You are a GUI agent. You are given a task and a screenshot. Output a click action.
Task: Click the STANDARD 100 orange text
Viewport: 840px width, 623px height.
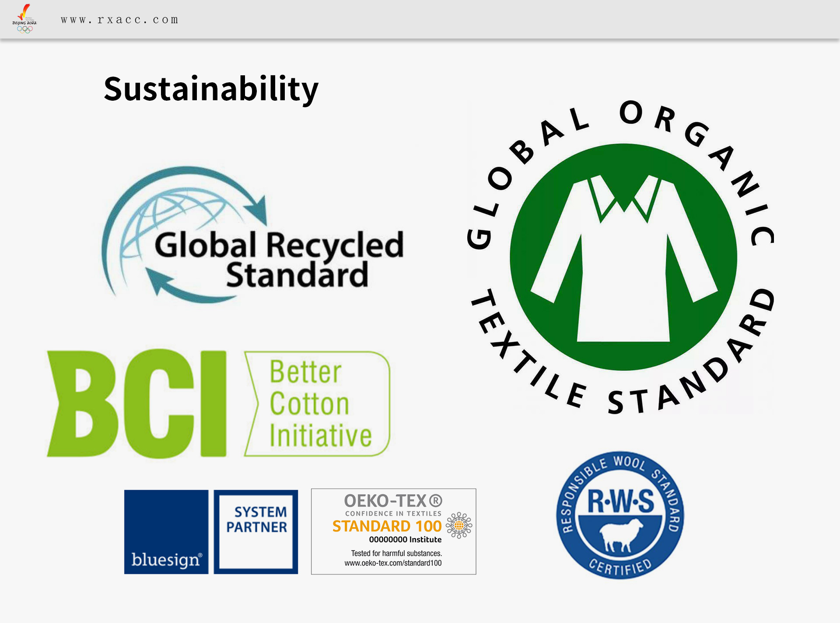pyautogui.click(x=387, y=526)
